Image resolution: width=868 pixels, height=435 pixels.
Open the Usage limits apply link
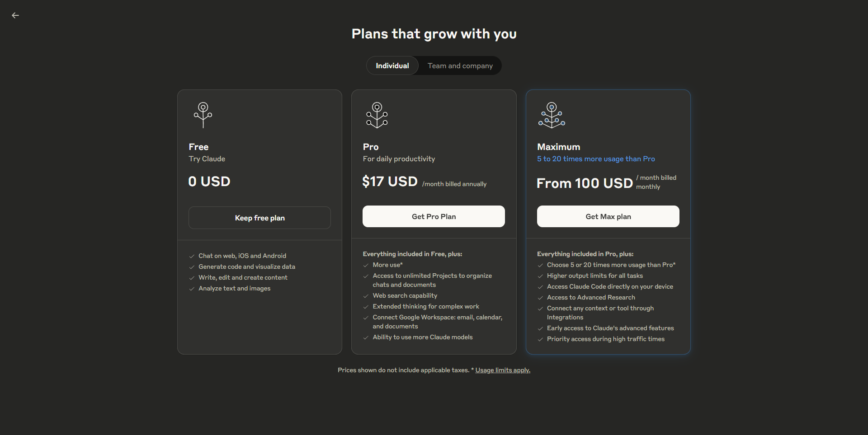tap(503, 370)
